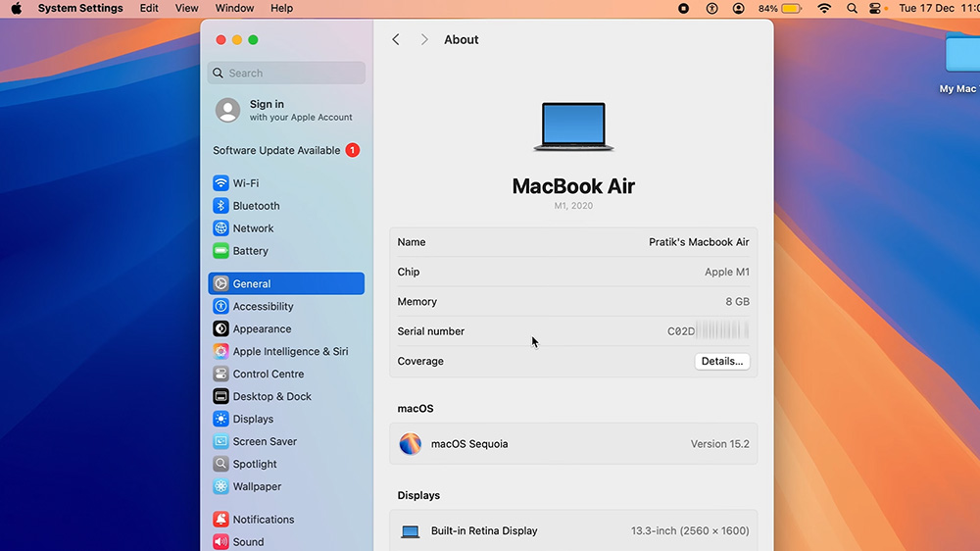Select the General gear icon in sidebar
The image size is (980, 551).
220,284
